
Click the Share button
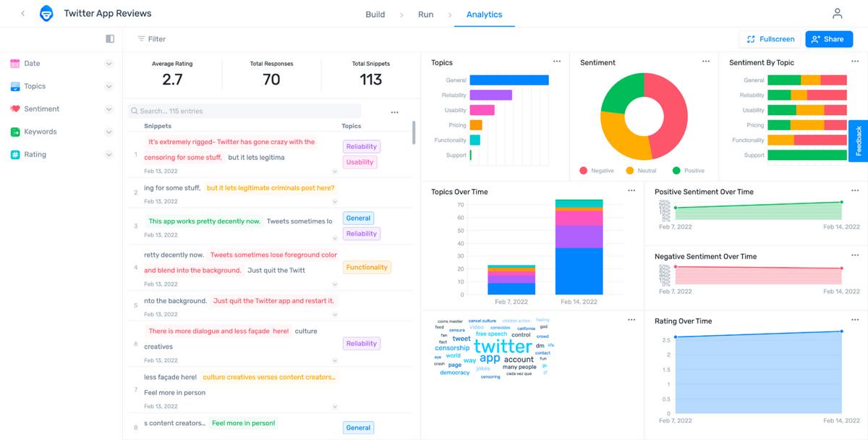(x=829, y=39)
